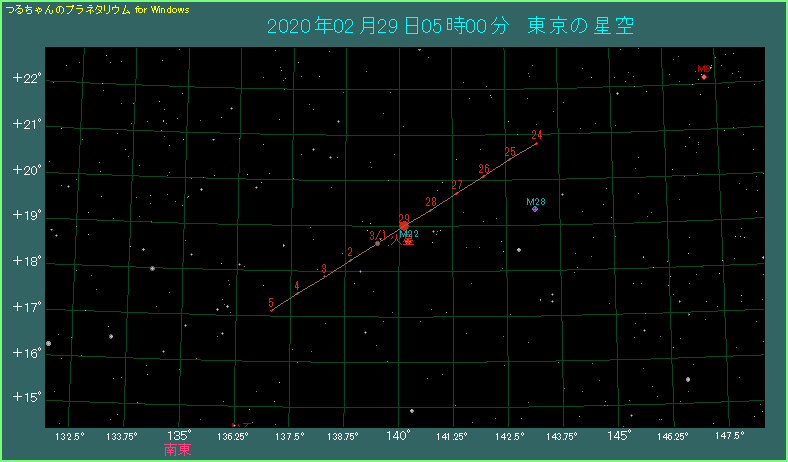Pick date marker 27 on the trajectory

point(457,185)
